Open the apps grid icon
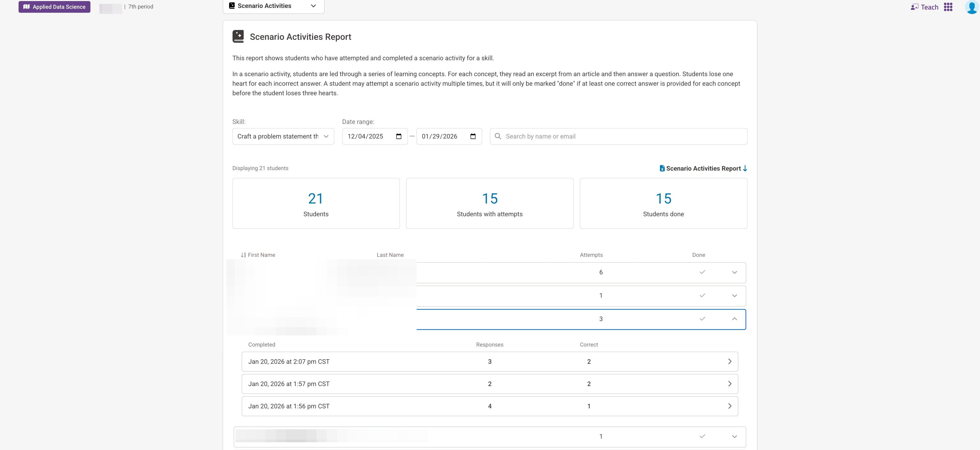 point(948,7)
